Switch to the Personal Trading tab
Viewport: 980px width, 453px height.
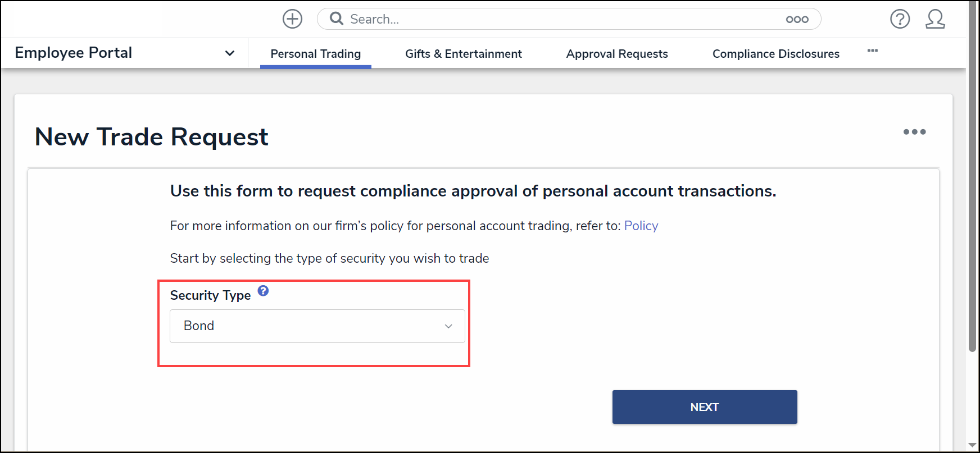click(315, 54)
